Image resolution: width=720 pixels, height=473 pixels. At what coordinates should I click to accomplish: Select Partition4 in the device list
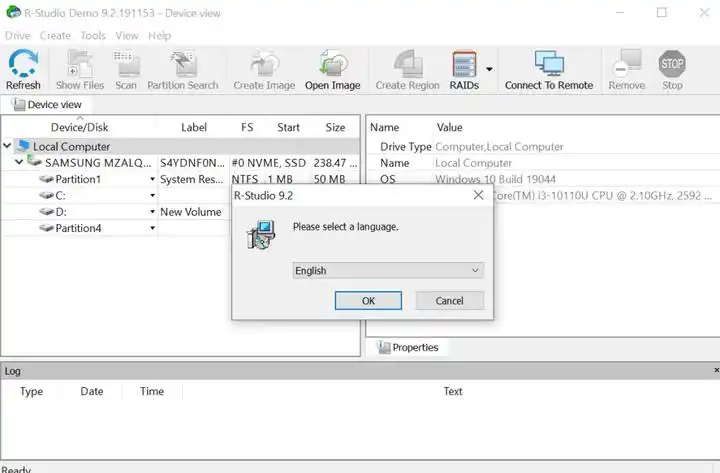pyautogui.click(x=78, y=228)
